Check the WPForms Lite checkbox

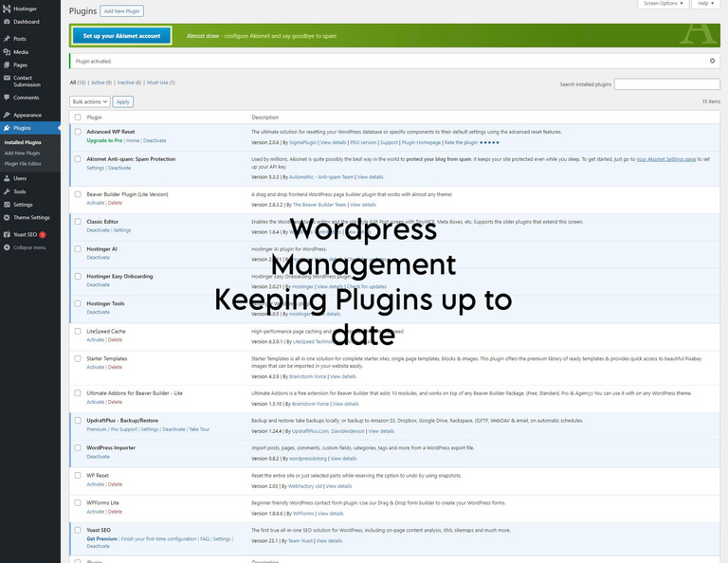[x=78, y=502]
